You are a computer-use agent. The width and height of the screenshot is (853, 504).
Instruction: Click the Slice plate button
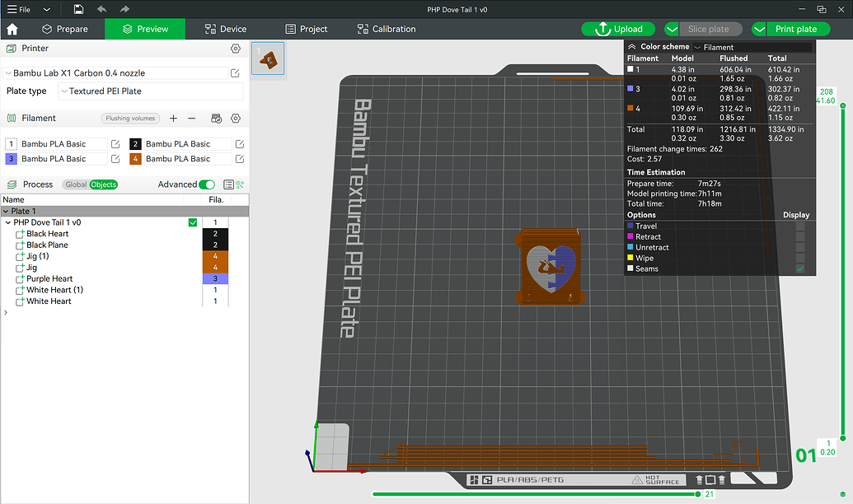point(710,29)
